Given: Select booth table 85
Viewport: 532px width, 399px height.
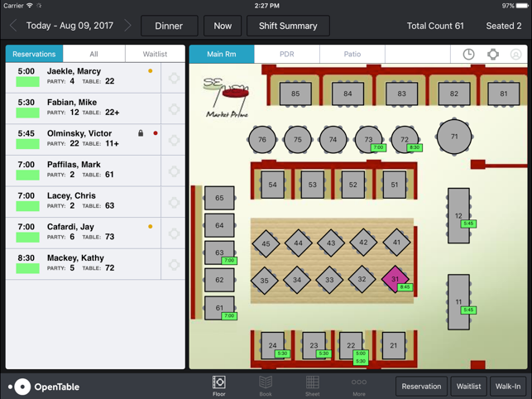Looking at the screenshot, I should (295, 94).
